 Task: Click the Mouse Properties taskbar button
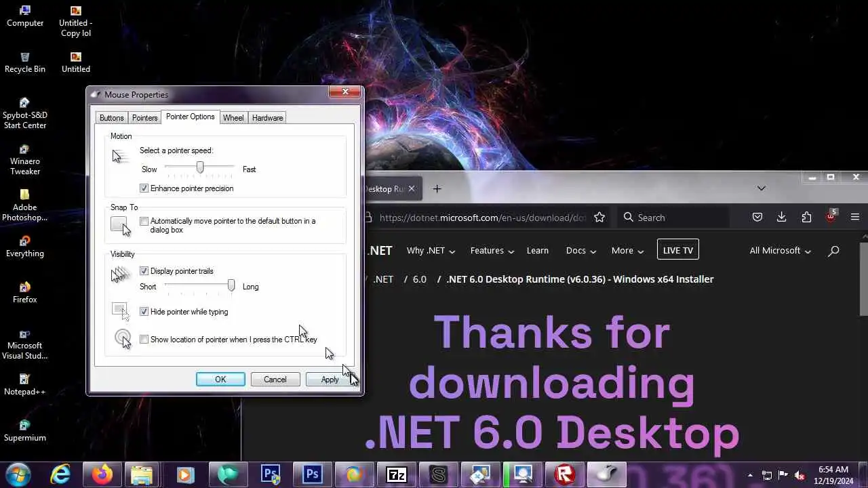(x=606, y=474)
